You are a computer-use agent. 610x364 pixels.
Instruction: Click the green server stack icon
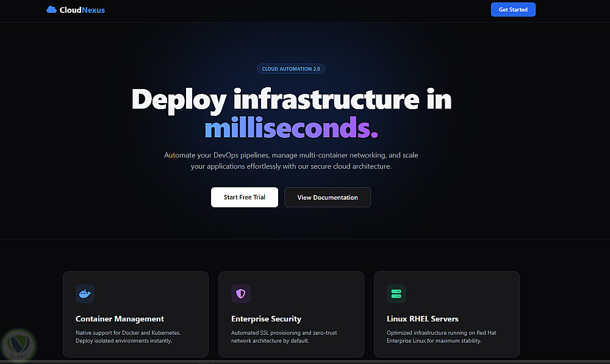396,294
